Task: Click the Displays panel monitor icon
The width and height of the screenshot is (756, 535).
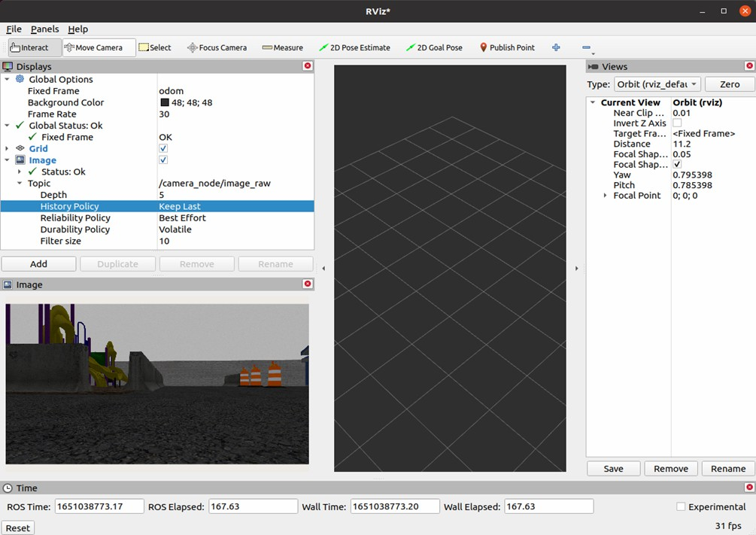Action: click(8, 66)
